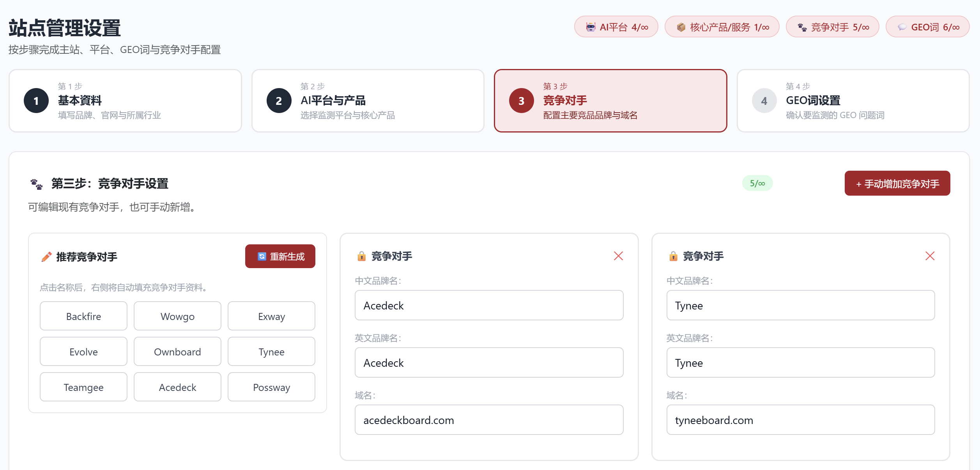Click the package icon in 核心产品/服务 badge

click(681, 27)
